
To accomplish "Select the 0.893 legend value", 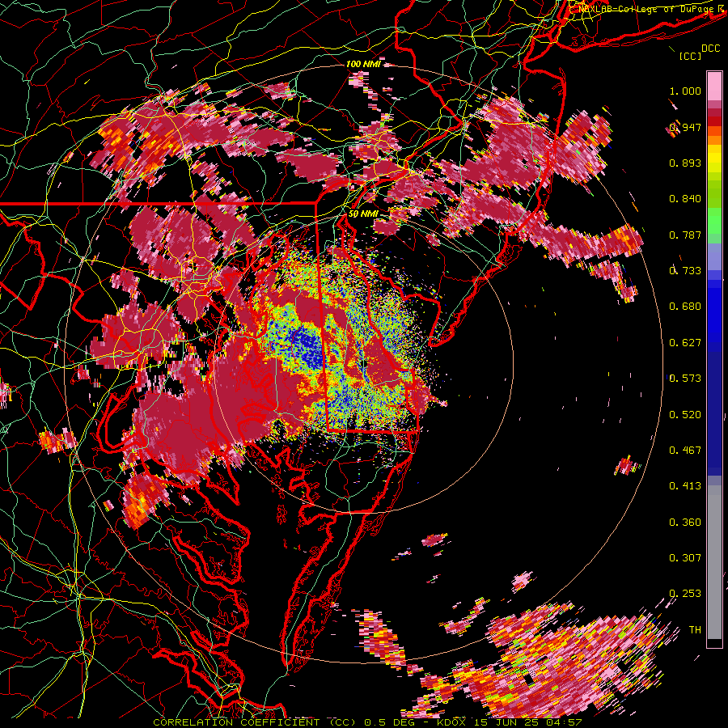I will [x=685, y=163].
